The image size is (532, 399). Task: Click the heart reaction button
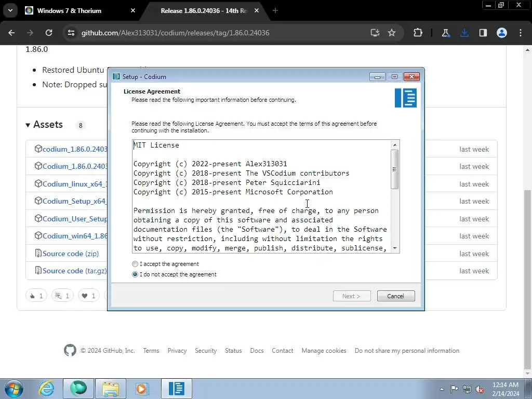88,296
